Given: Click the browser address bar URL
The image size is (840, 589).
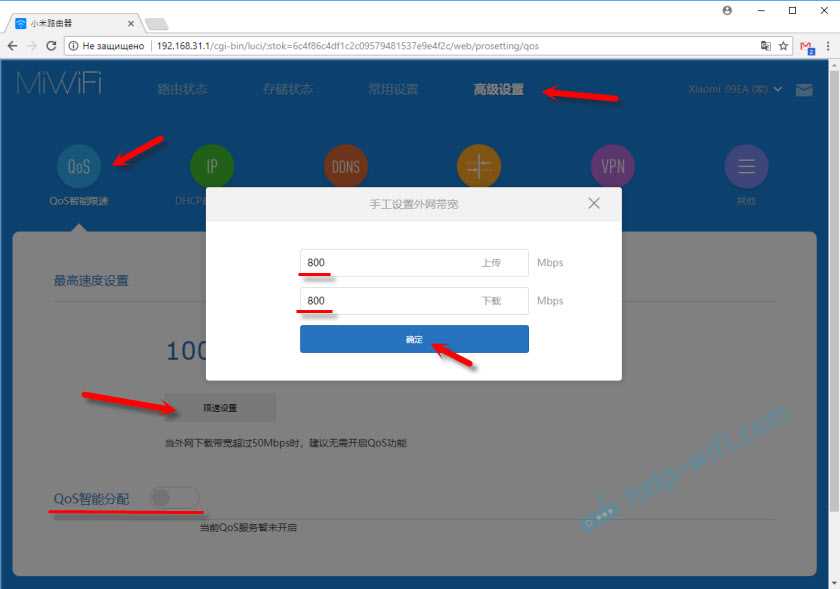Looking at the screenshot, I should point(348,46).
